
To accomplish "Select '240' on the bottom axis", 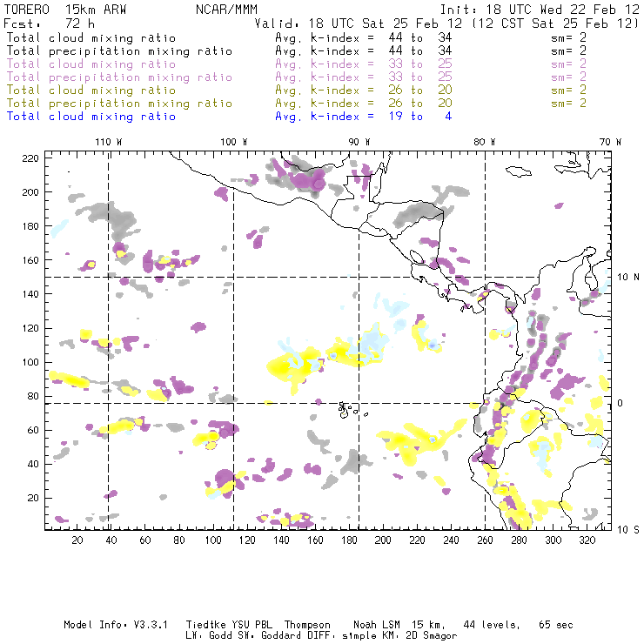I will (451, 540).
